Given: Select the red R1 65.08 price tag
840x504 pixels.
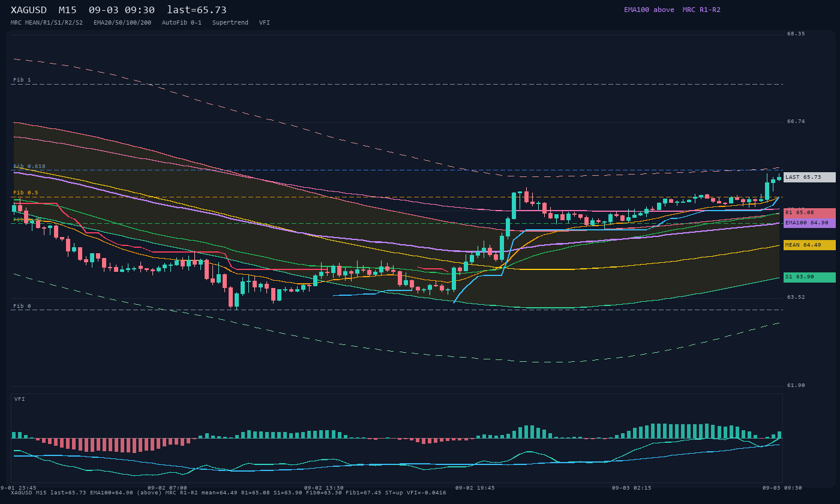Looking at the screenshot, I should 809,213.
